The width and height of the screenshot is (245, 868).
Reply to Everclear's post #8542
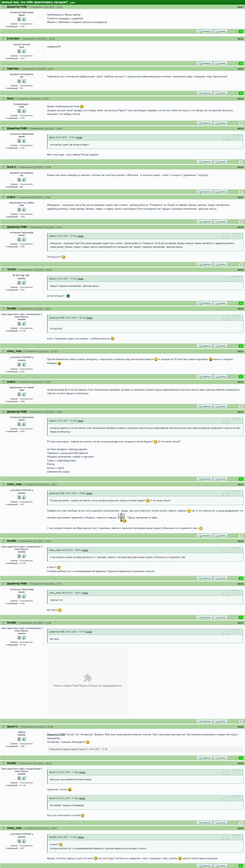(205, 63)
